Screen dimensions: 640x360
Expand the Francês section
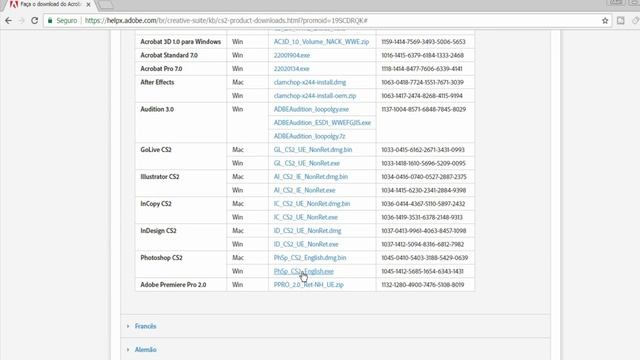coord(145,326)
